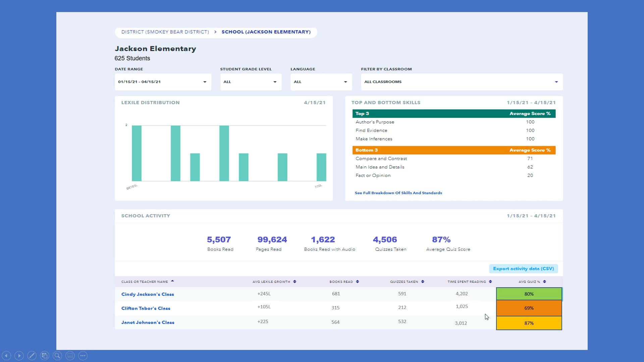Open the All Classrooms filter dropdown
This screenshot has width=644, height=362.
tap(461, 82)
